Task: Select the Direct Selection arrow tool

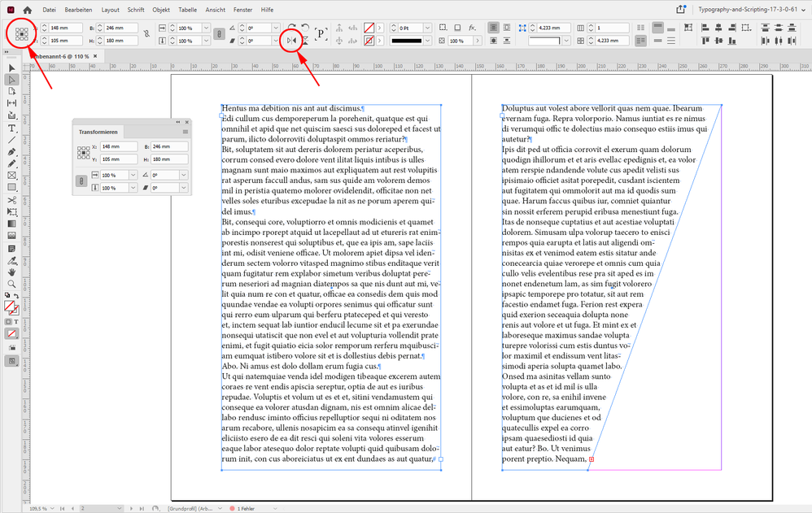Action: [x=12, y=79]
